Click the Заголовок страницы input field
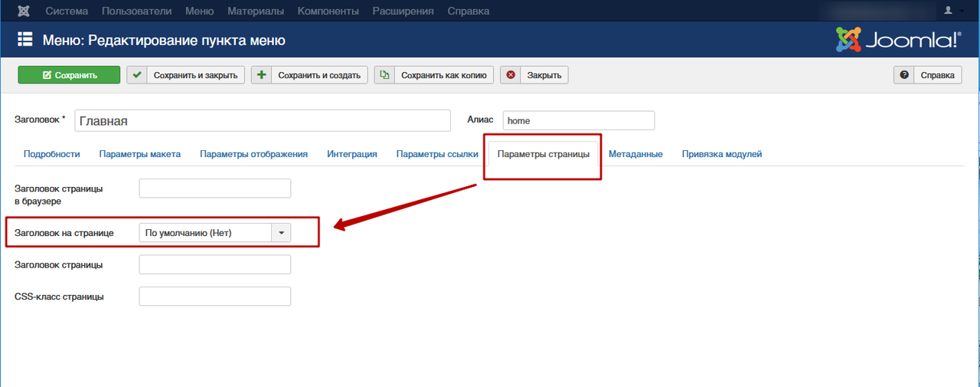980x387 pixels. [215, 264]
